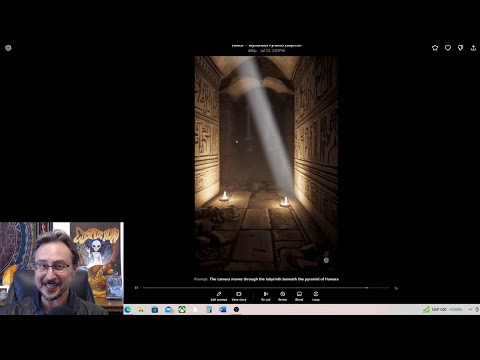Open the Mail app from taskbar
This screenshot has width=480, height=360.
point(169,310)
